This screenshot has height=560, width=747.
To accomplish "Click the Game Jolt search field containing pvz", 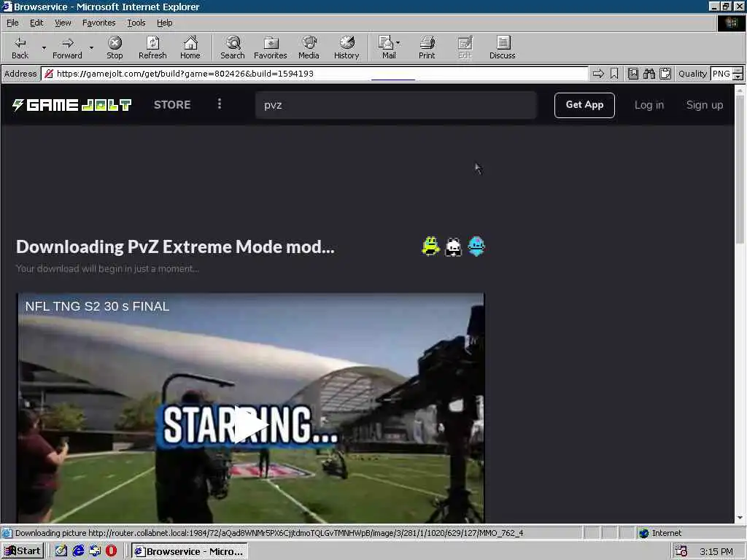I will 396,105.
